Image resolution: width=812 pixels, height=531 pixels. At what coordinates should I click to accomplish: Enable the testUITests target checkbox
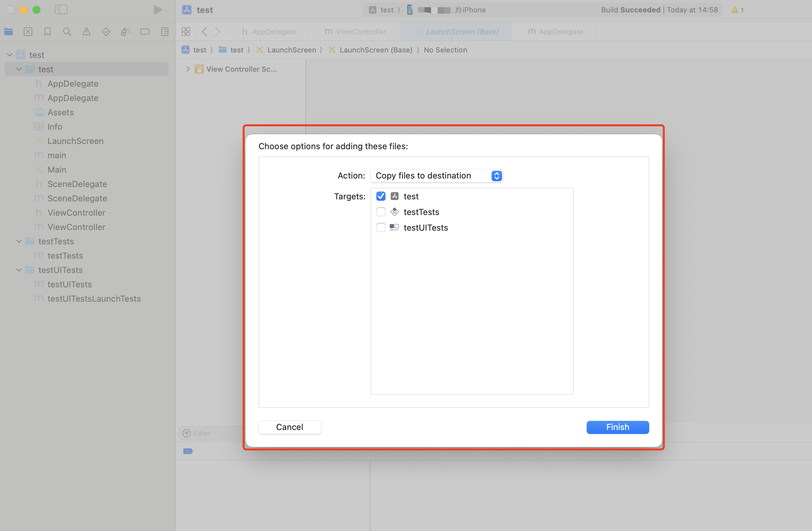pos(381,228)
